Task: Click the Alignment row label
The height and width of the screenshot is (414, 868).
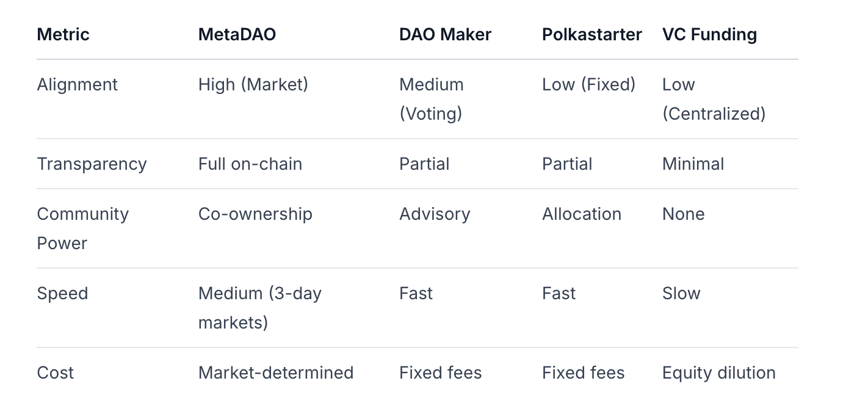Action: coord(77,84)
